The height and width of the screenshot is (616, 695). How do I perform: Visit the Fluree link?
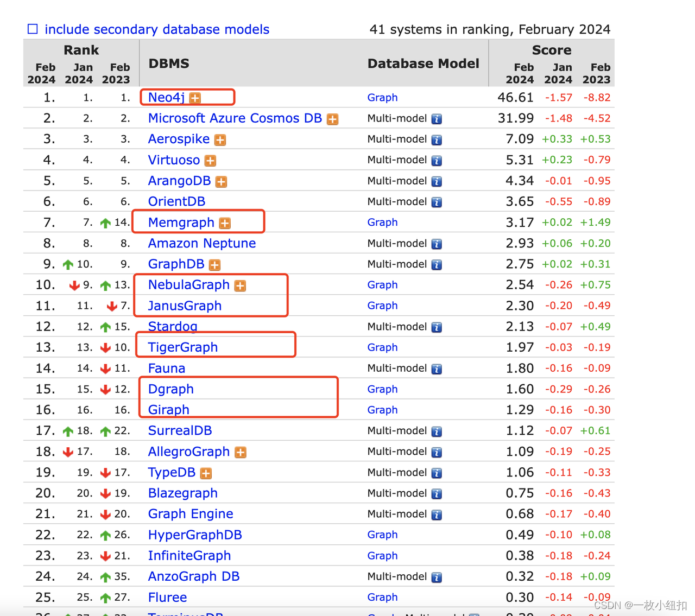(167, 598)
